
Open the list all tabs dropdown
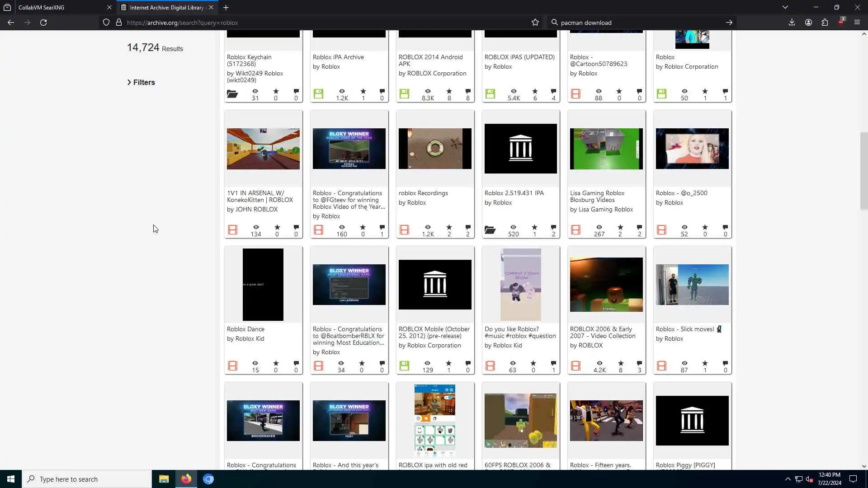785,7
